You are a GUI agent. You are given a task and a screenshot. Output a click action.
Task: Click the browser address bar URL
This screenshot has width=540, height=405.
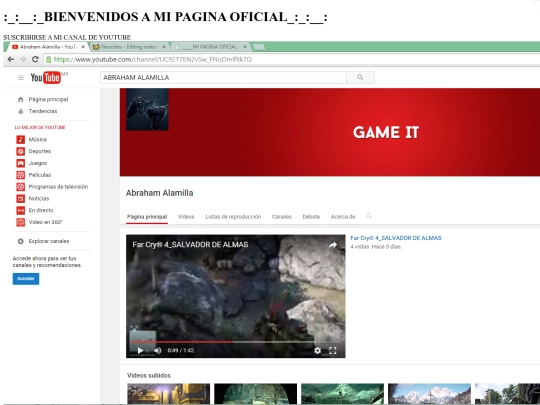(153, 60)
